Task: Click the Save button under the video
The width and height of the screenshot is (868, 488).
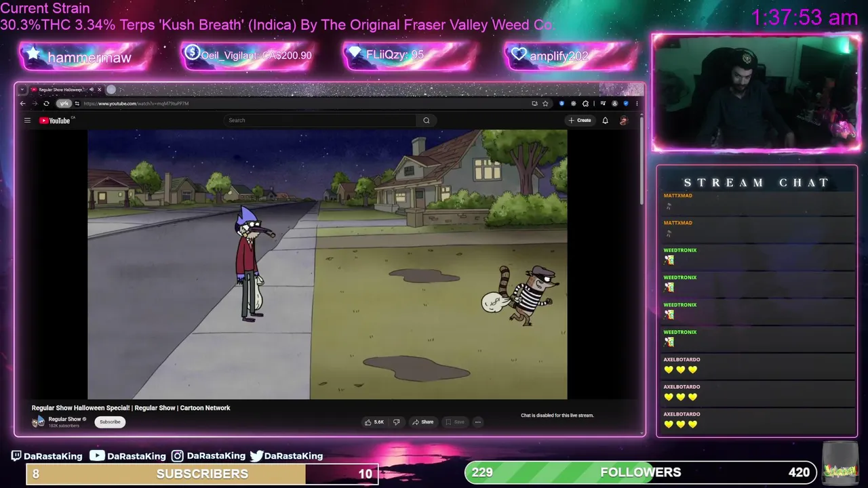Action: [454, 422]
